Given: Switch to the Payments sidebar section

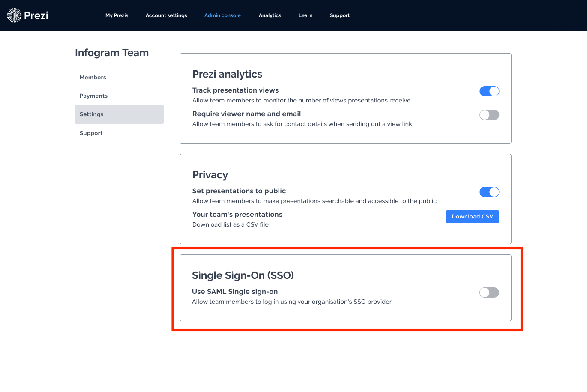Looking at the screenshot, I should click(93, 96).
